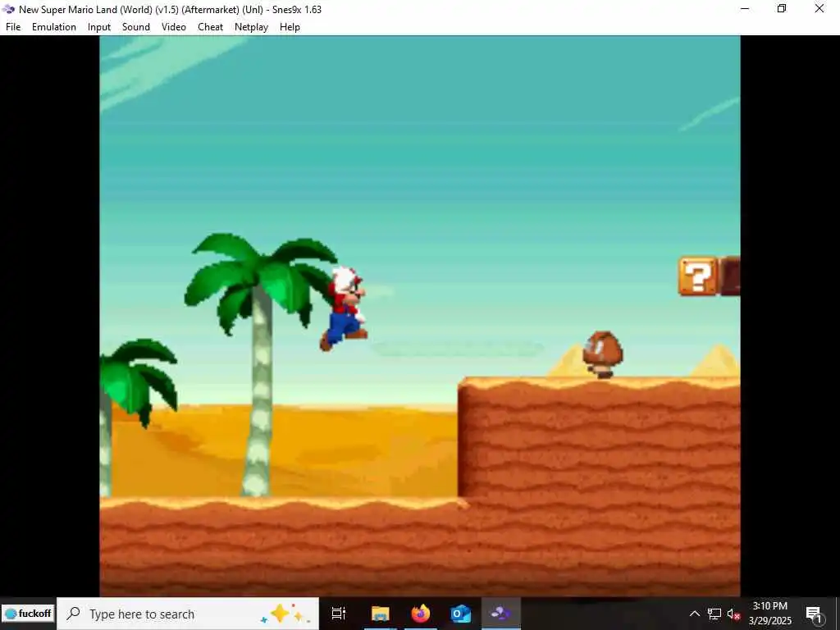Screen dimensions: 840x630
Task: Open the Sound menu
Action: (136, 27)
